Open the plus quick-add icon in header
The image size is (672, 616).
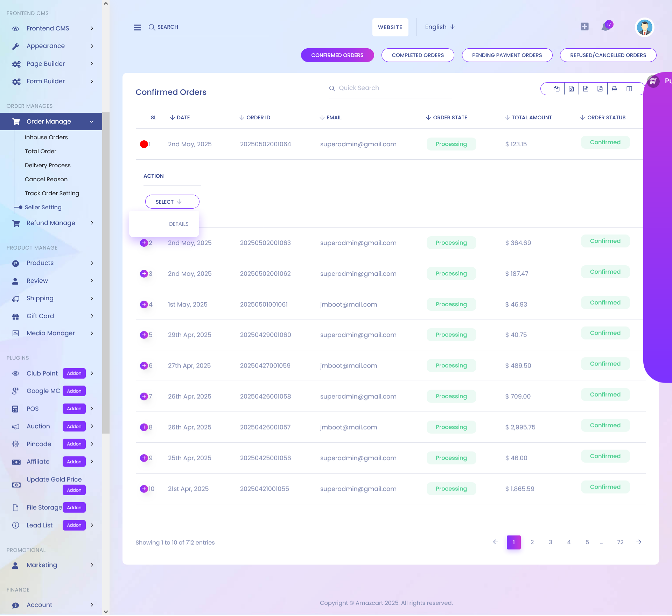point(584,27)
